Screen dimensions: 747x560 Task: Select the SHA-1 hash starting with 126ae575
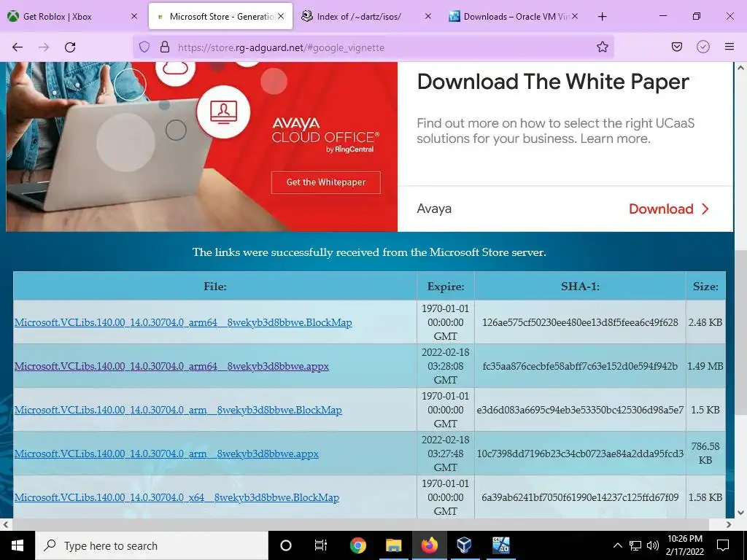[580, 322]
